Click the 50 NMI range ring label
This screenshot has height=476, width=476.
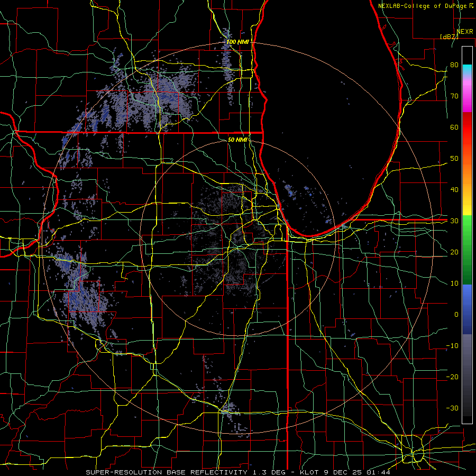[237, 140]
